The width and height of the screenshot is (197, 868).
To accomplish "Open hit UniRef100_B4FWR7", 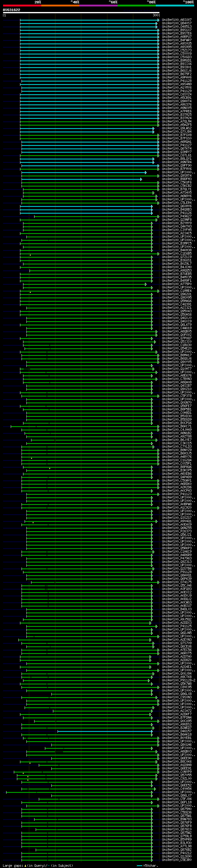I will click(176, 40).
